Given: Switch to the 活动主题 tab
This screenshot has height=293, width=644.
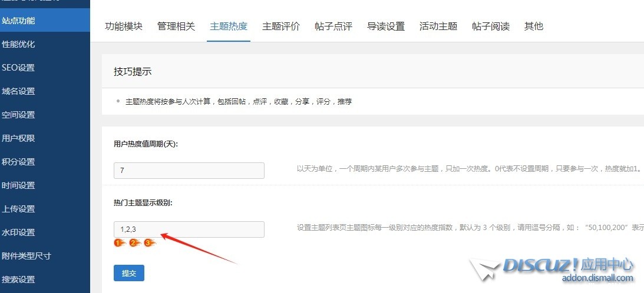Looking at the screenshot, I should click(438, 26).
